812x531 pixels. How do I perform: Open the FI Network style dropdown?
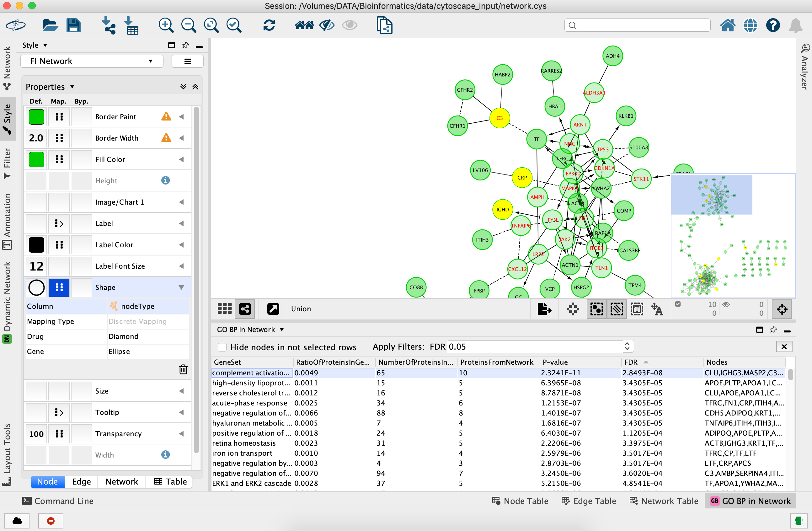pos(92,61)
